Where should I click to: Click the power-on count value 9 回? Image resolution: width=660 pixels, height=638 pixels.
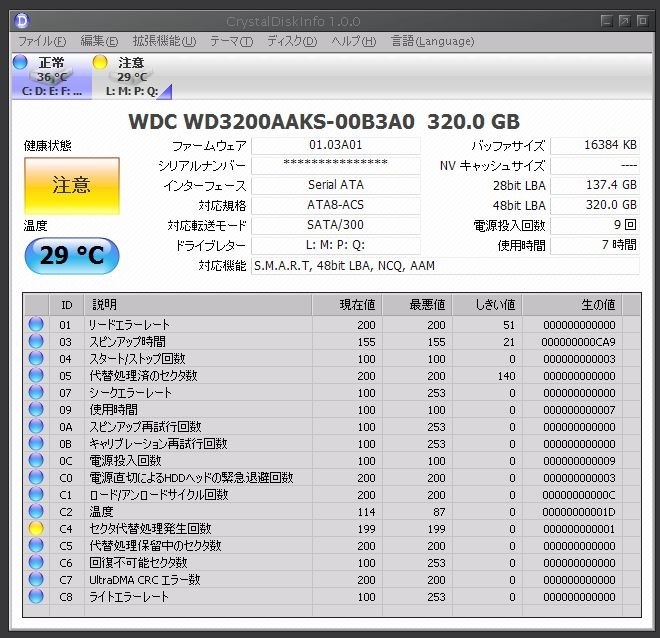[595, 225]
